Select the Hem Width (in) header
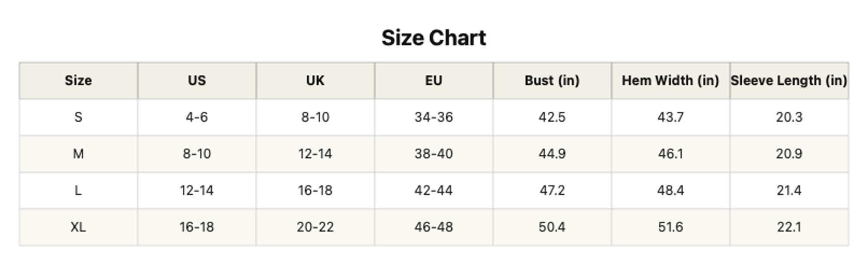This screenshot has width=868, height=265. point(671,80)
